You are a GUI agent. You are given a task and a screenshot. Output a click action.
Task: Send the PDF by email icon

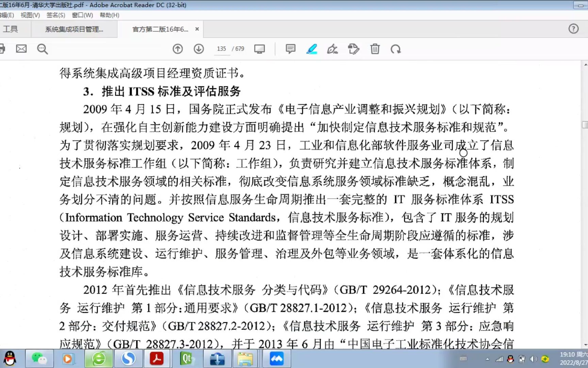pos(21,49)
